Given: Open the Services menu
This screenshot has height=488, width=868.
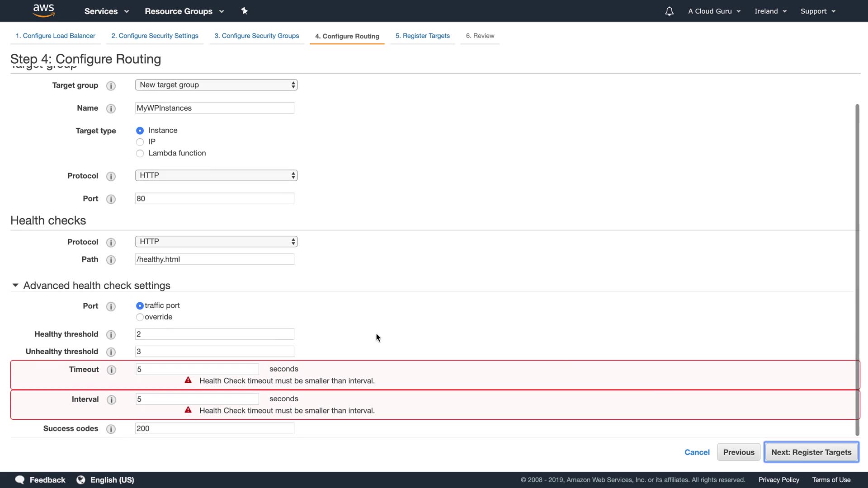Looking at the screenshot, I should [x=106, y=11].
